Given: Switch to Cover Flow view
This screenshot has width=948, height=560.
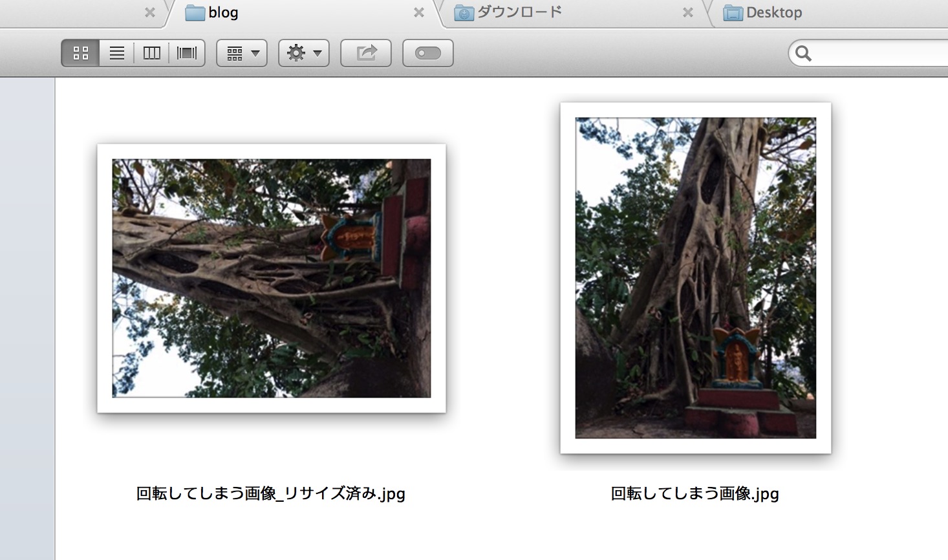Looking at the screenshot, I should point(187,53).
